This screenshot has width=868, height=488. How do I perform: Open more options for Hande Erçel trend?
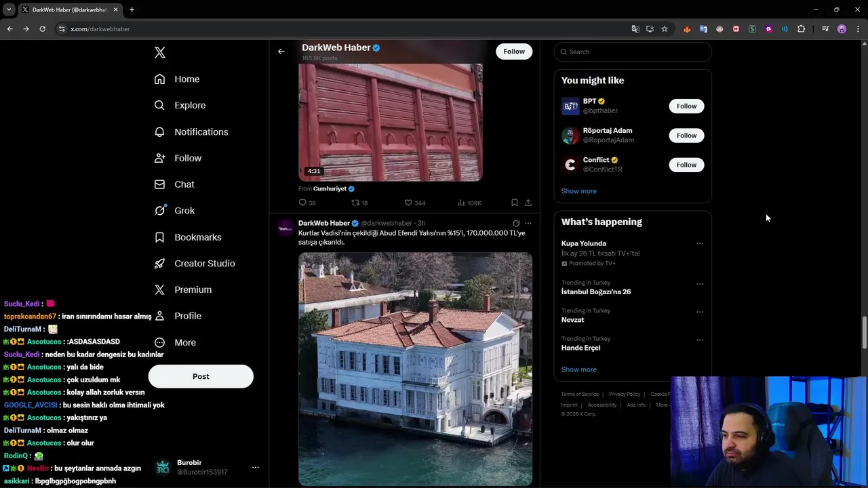pyautogui.click(x=700, y=340)
